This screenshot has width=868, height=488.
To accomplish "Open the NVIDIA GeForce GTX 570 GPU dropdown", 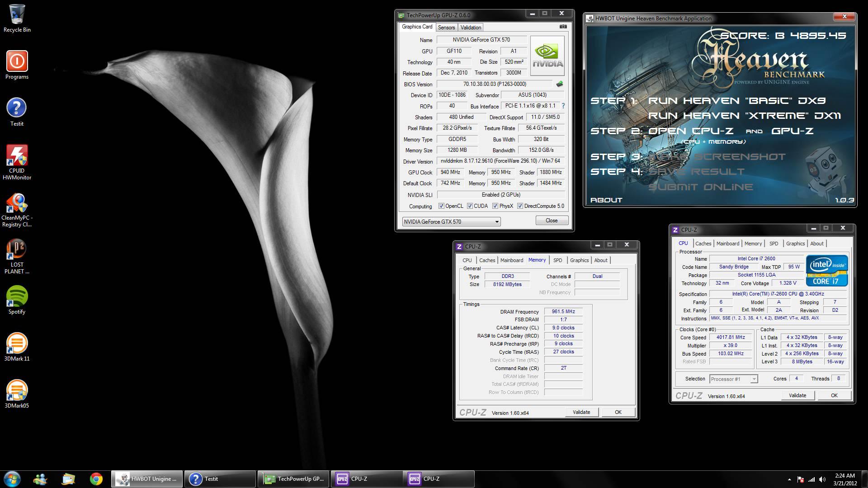I will point(451,221).
